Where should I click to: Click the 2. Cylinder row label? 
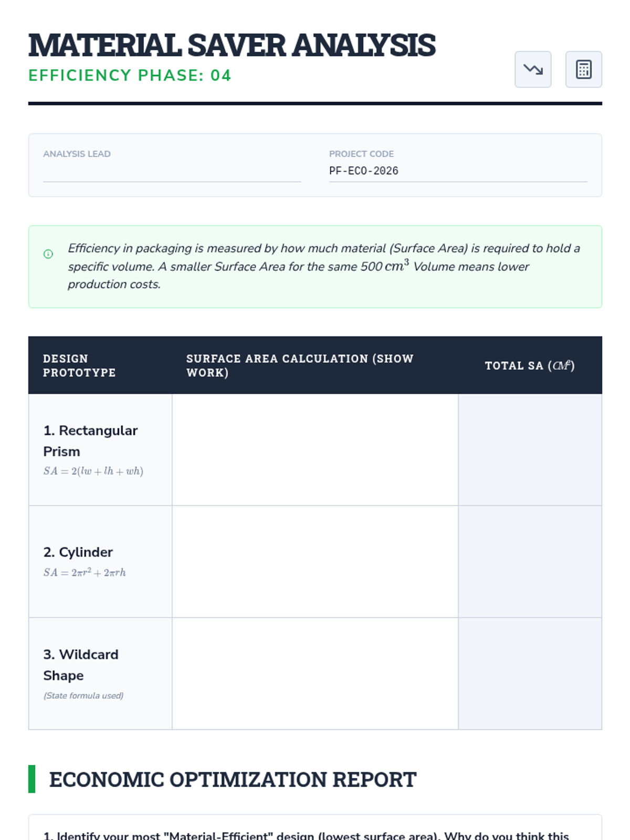(78, 552)
